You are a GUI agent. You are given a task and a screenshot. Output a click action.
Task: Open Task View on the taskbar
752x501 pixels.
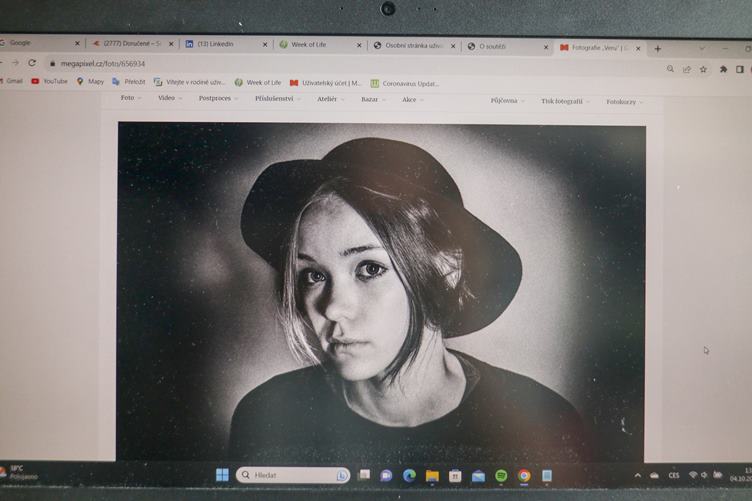[x=364, y=475]
